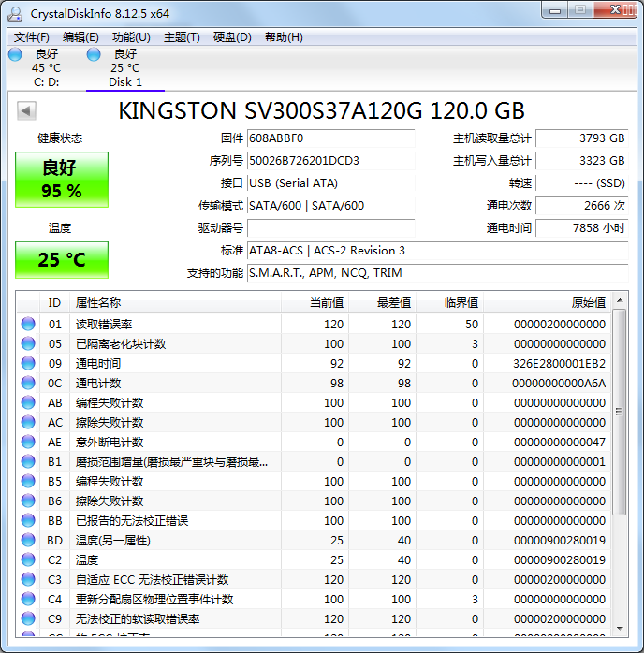644x653 pixels.
Task: Open the 主题(T) menu
Action: [182, 37]
